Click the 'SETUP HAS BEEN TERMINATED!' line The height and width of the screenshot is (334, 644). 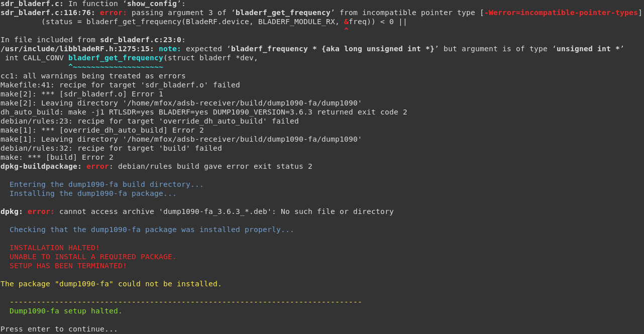(x=68, y=266)
